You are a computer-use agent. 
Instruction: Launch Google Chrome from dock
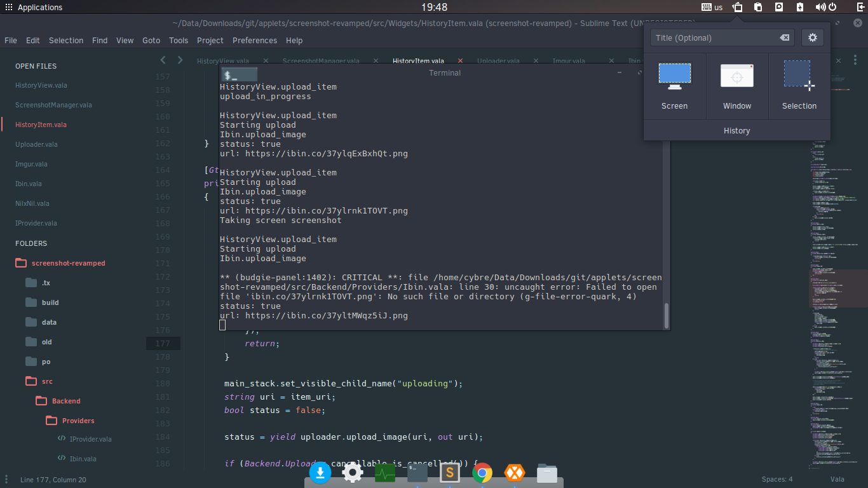pos(482,473)
